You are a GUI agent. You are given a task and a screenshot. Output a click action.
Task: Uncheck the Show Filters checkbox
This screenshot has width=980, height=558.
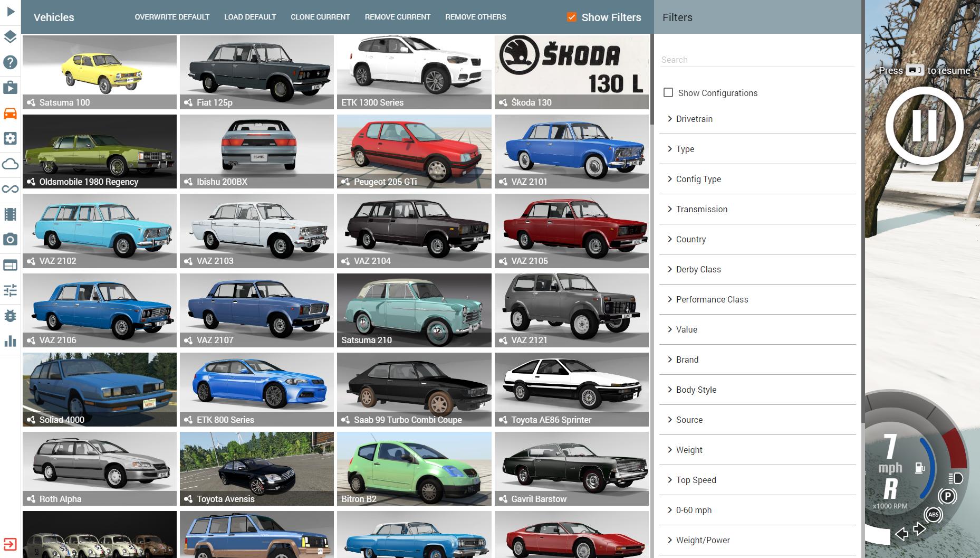571,17
